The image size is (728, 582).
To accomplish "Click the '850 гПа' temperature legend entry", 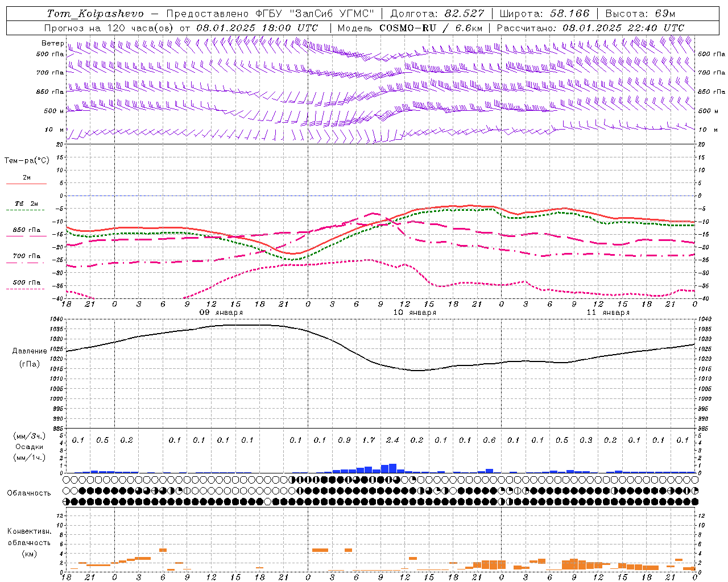I will click(x=26, y=230).
